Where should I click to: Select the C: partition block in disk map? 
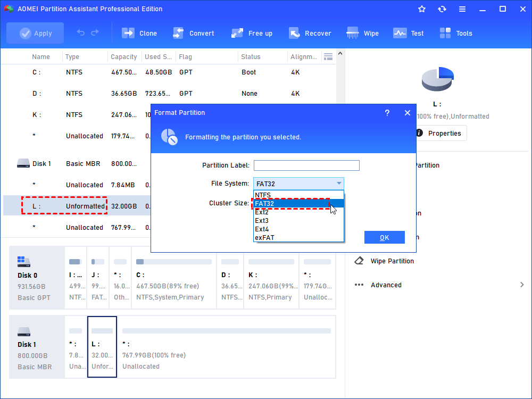click(x=174, y=278)
